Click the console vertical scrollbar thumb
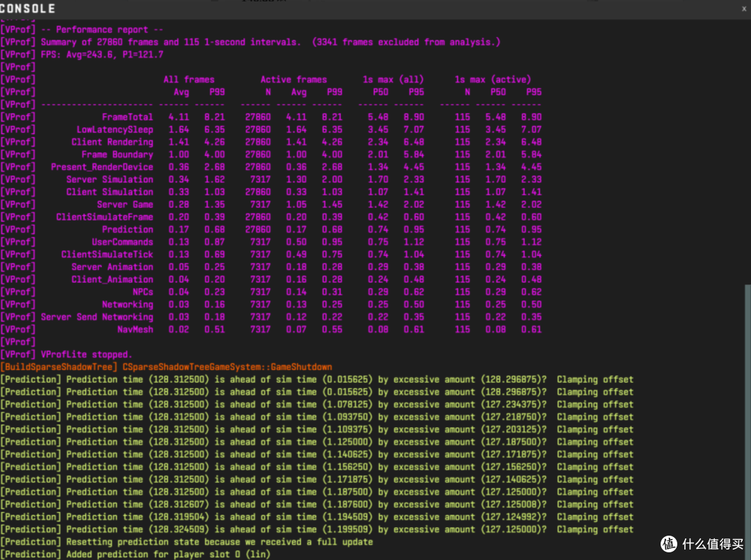The image size is (751, 560). coord(748,422)
